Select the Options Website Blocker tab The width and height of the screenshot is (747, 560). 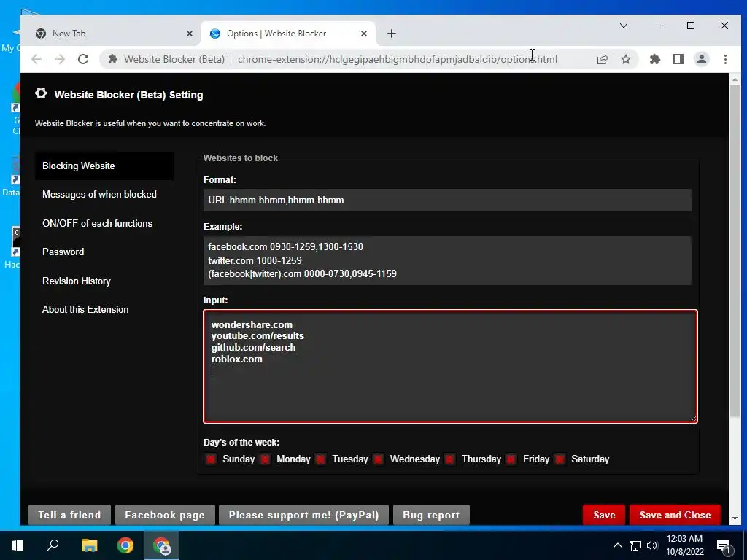(288, 34)
